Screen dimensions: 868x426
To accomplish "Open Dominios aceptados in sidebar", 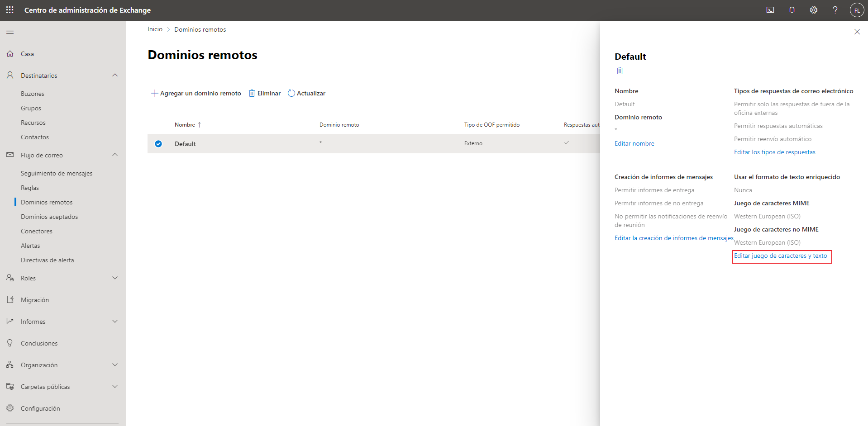I will [49, 217].
